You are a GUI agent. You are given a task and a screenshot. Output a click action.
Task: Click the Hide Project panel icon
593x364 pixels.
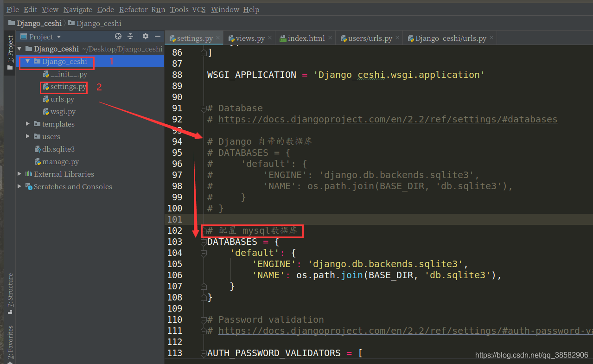point(158,36)
